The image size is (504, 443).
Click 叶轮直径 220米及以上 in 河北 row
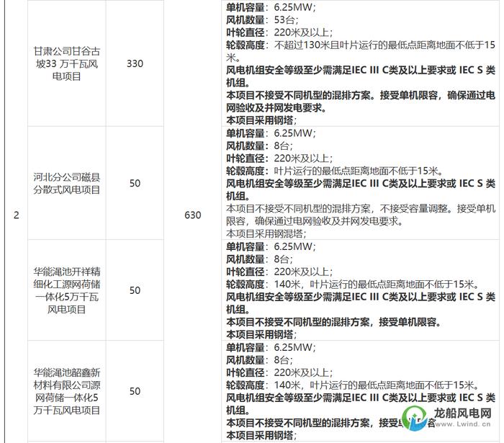pyautogui.click(x=279, y=158)
